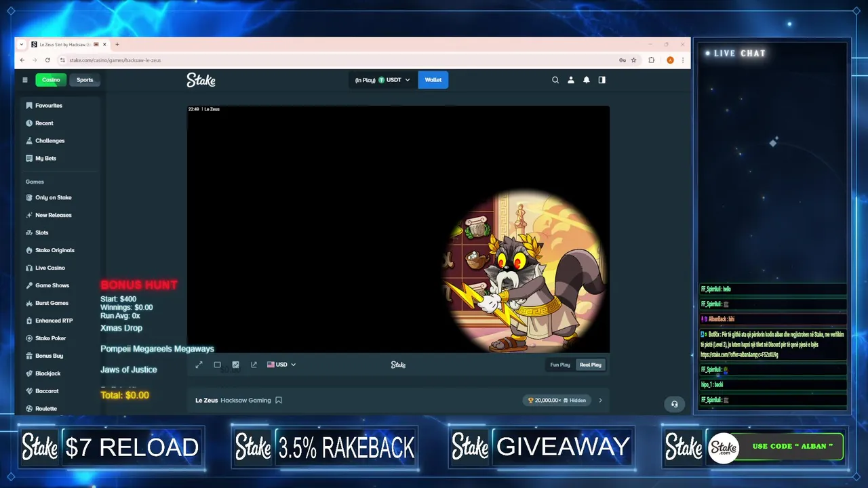Click the 20,000.00× max win badge
Image resolution: width=868 pixels, height=488 pixels.
click(557, 401)
